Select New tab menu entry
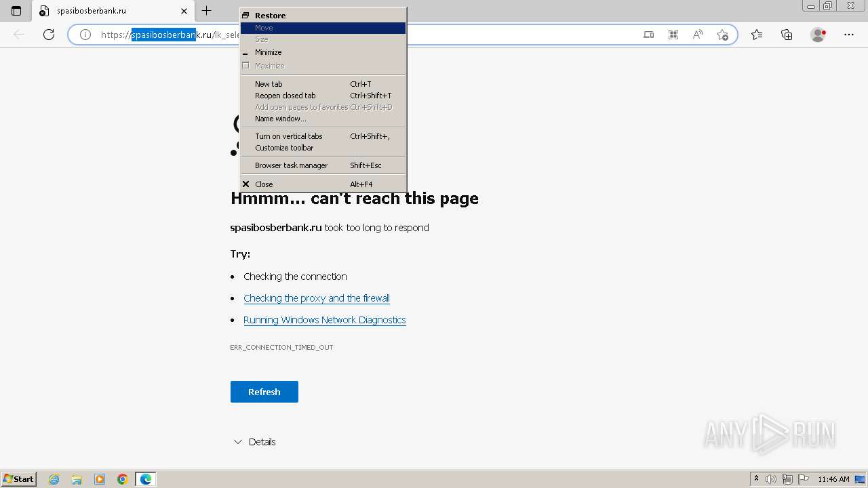Image resolution: width=868 pixels, height=488 pixels. [x=323, y=84]
